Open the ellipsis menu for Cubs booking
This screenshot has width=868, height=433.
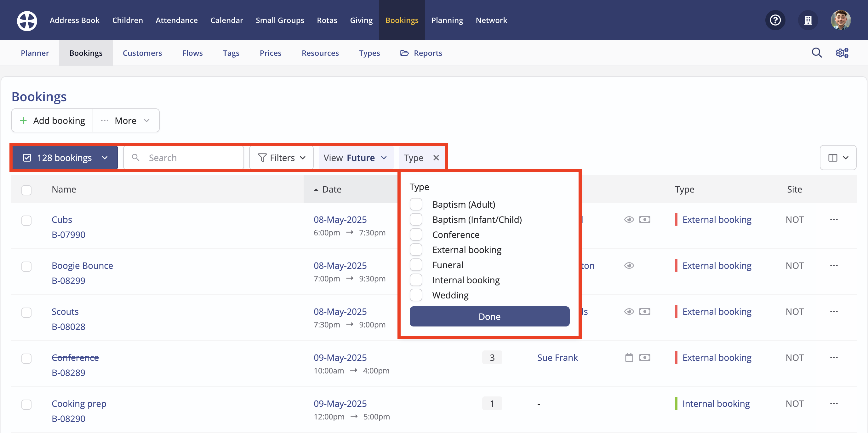[834, 220]
